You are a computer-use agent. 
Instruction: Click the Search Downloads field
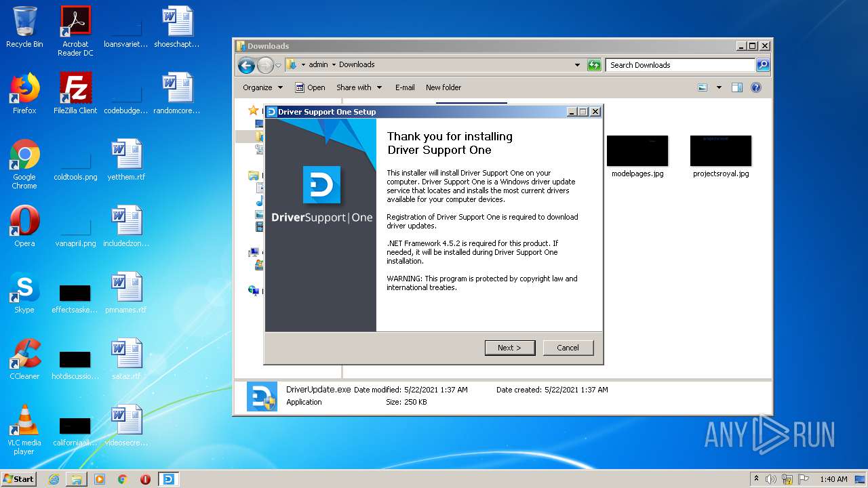click(680, 65)
